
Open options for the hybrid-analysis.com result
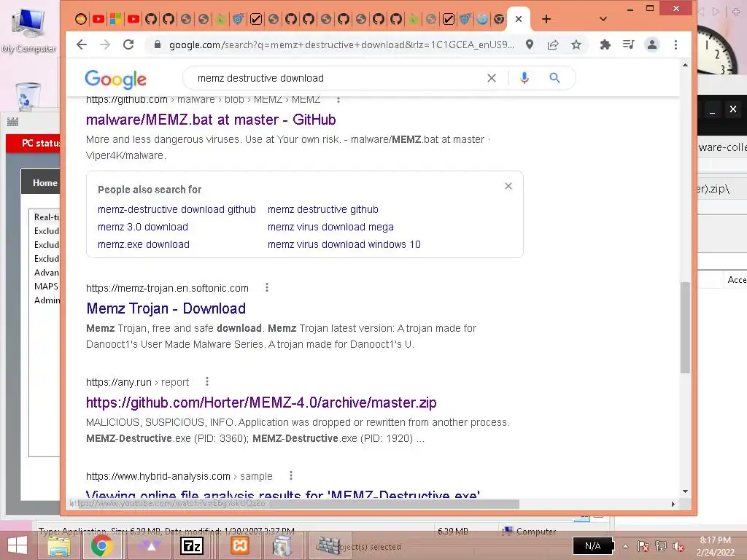coord(290,475)
